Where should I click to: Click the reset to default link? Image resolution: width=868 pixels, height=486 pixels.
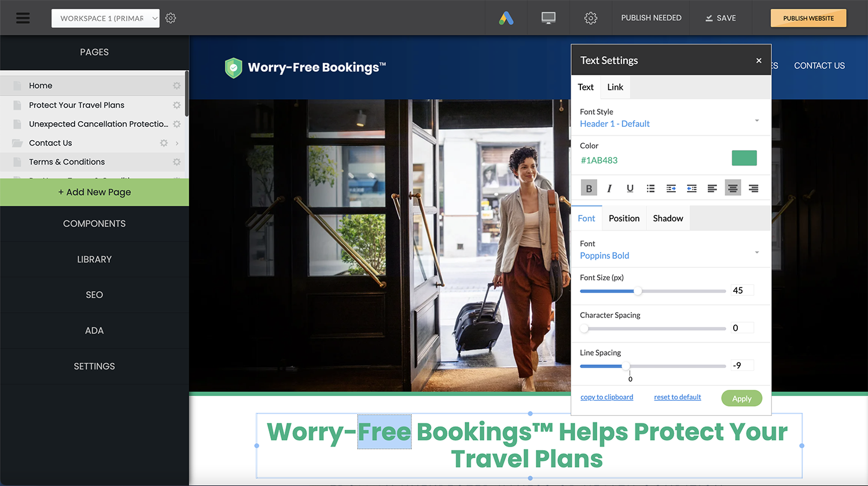pyautogui.click(x=677, y=397)
